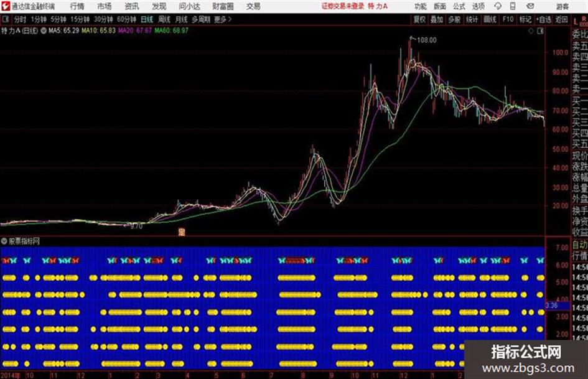
Task: Click the 统计 statistics button
Action: (472, 19)
